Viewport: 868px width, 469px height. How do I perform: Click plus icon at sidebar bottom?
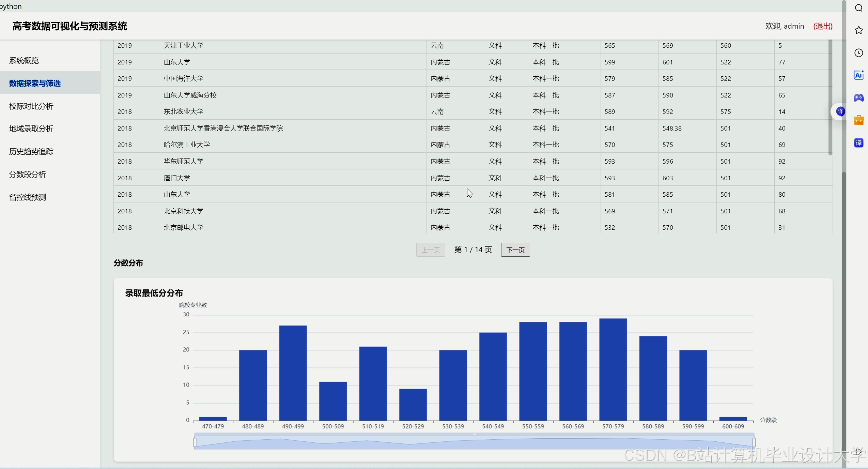tap(858, 452)
